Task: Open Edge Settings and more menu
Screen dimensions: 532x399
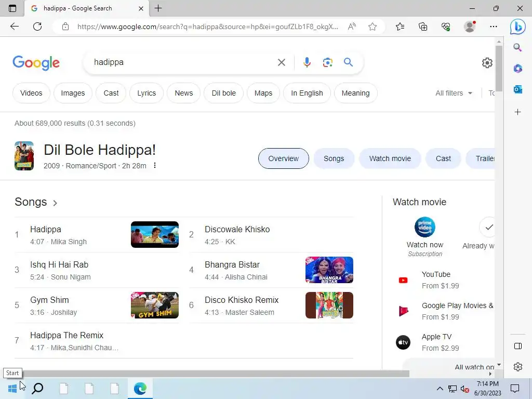Action: pos(494,26)
